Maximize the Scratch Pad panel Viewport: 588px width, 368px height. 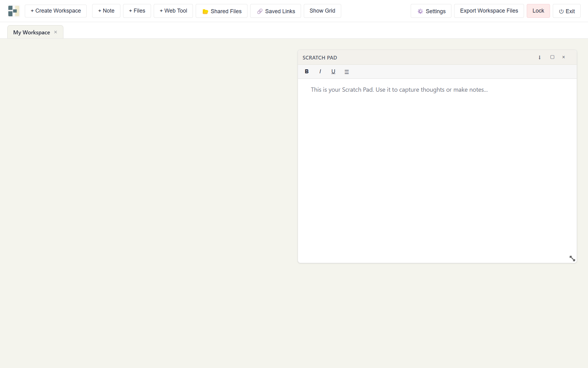(552, 57)
